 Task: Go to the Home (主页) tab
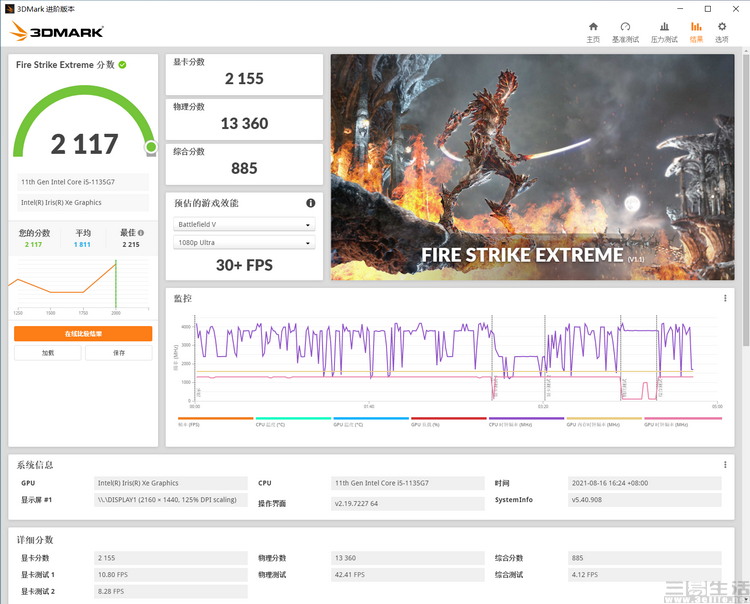click(593, 32)
